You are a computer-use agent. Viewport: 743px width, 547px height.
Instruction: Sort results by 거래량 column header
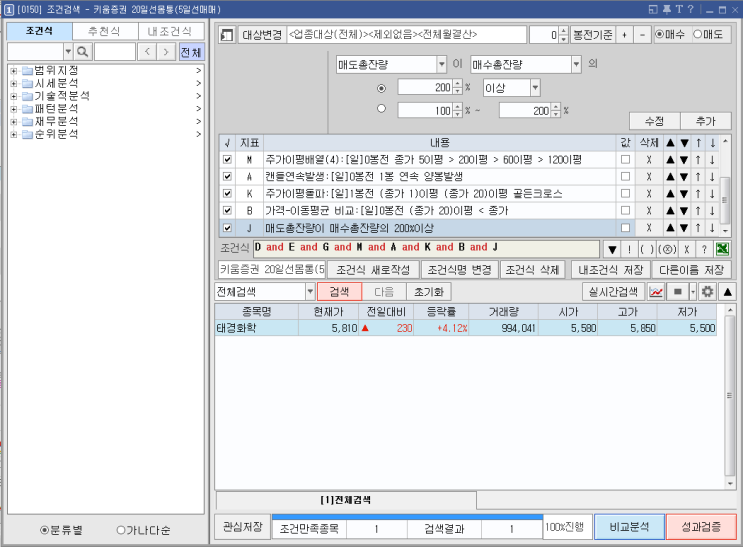[503, 312]
